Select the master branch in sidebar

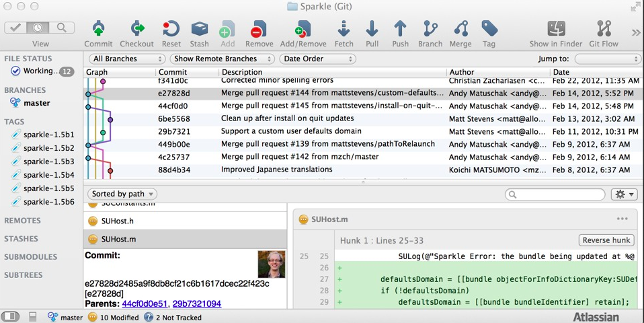click(x=36, y=103)
